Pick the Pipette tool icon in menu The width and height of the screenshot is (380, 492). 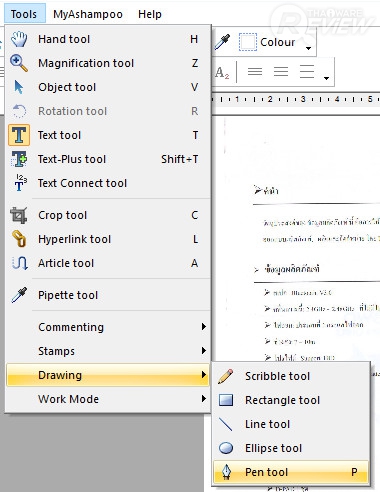[x=19, y=295]
